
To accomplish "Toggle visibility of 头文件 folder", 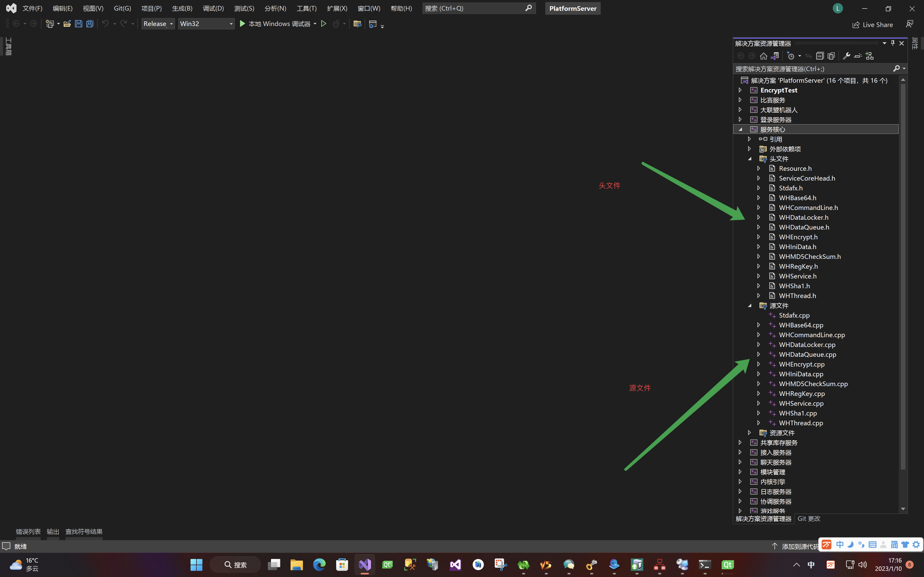I will pyautogui.click(x=750, y=158).
